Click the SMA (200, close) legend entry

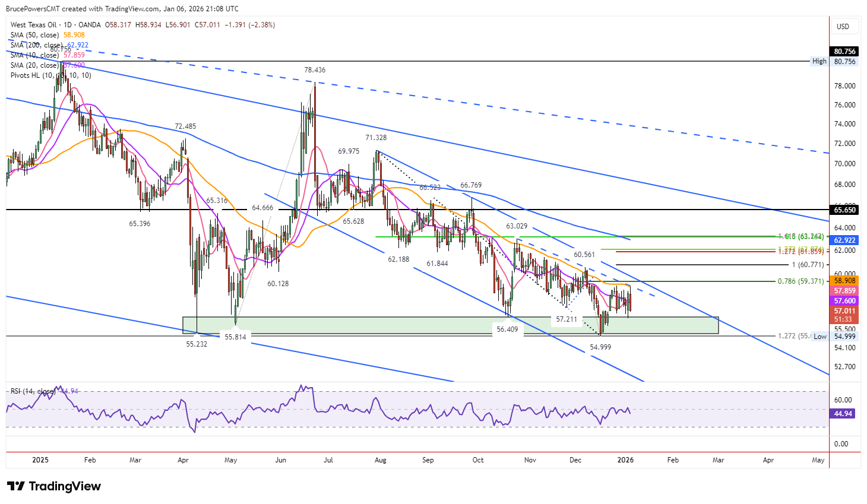[49, 45]
